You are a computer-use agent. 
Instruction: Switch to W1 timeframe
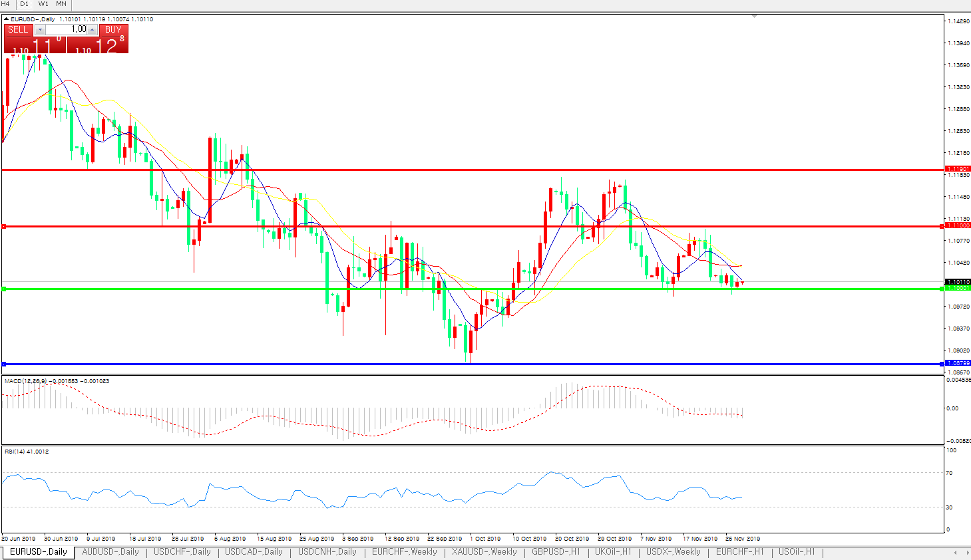[43, 4]
